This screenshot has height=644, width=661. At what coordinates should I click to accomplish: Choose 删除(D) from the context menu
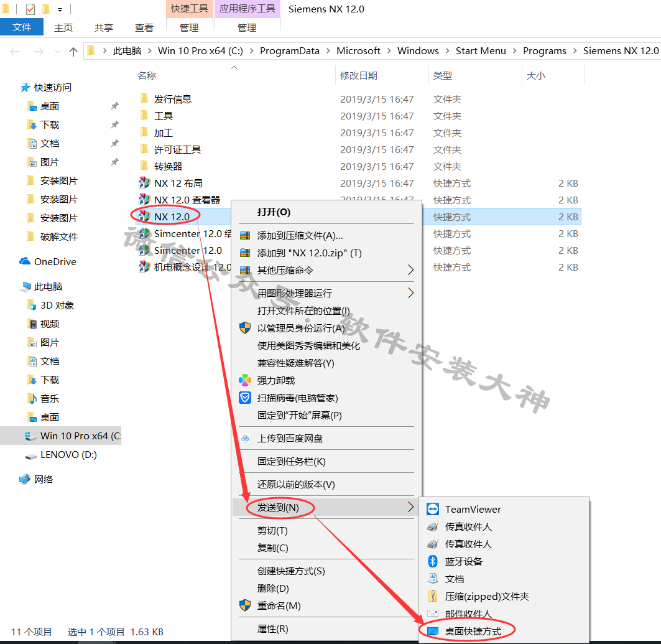326,588
